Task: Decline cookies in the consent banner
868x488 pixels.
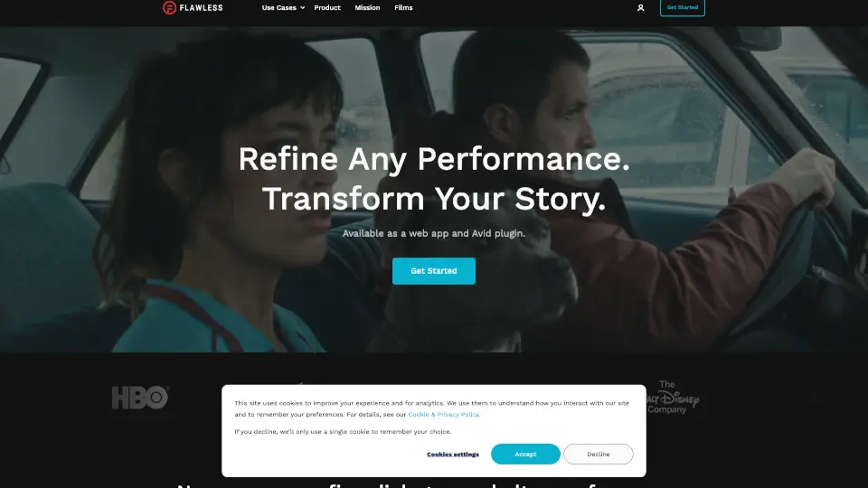Action: pyautogui.click(x=598, y=454)
